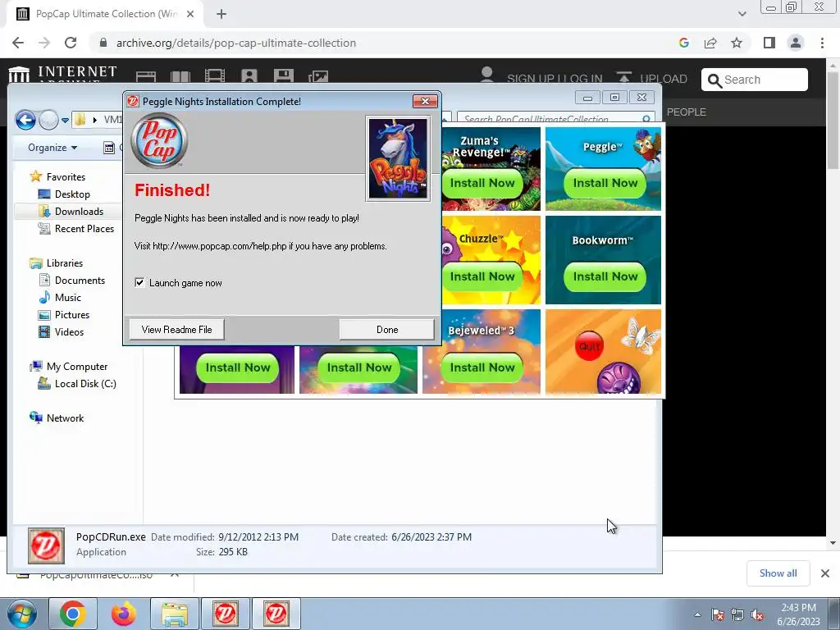The height and width of the screenshot is (630, 840).
Task: Toggle Chrome side panel icon
Action: (769, 43)
